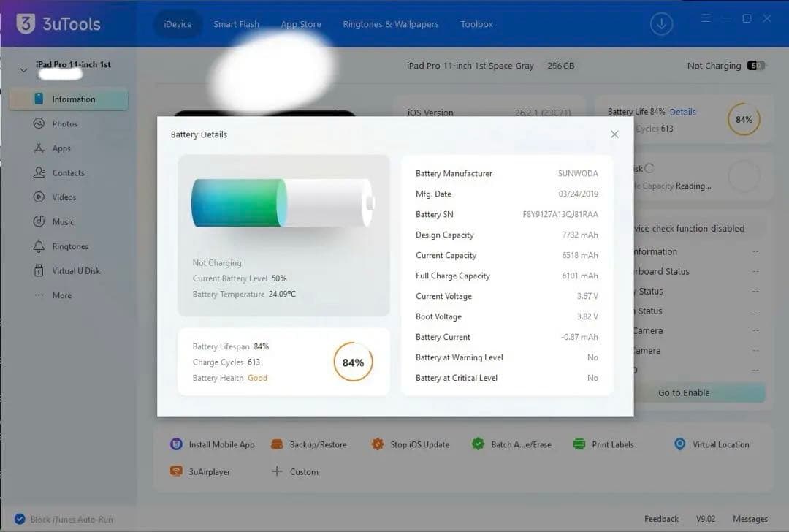Open the battery Details link
The width and height of the screenshot is (789, 532).
(682, 112)
